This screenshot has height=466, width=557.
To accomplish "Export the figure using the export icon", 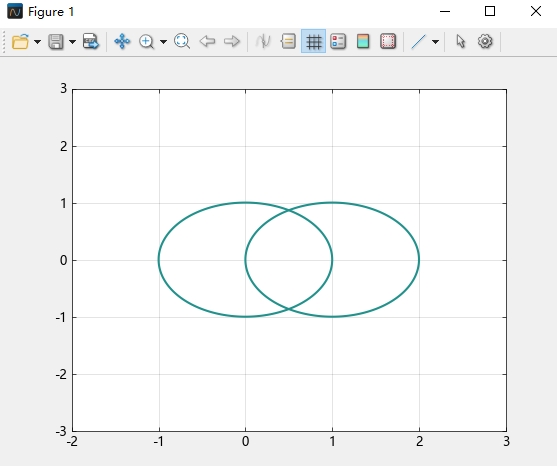I will click(x=91, y=42).
